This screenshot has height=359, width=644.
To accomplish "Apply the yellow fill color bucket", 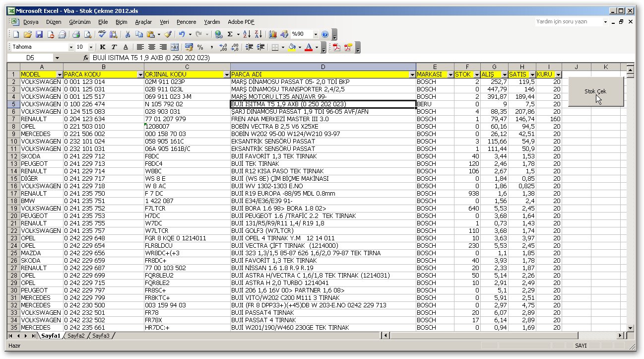I will click(292, 47).
